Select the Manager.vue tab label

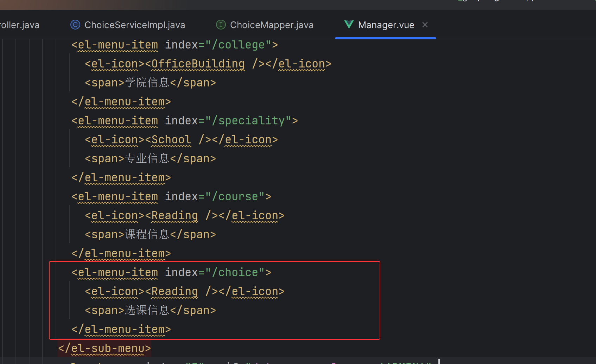(386, 25)
